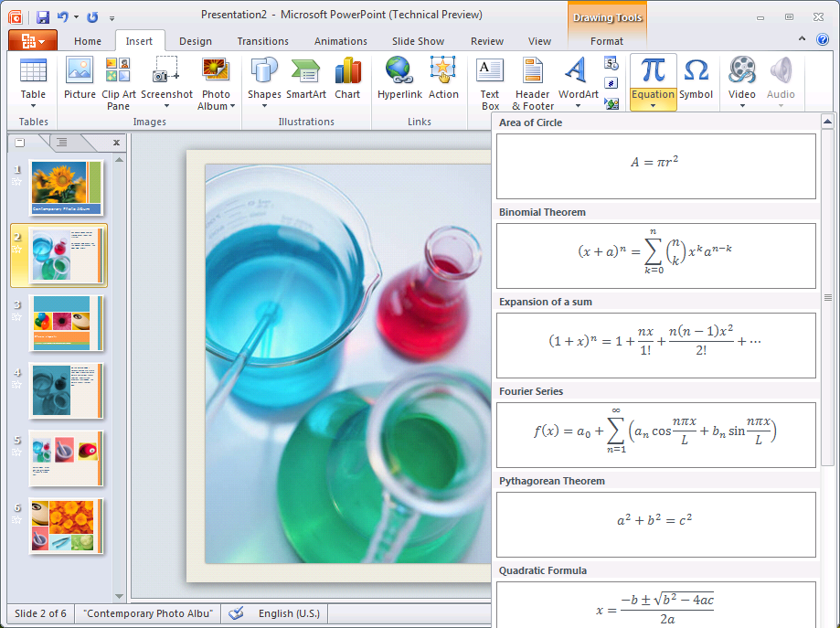Open the Review tab

click(487, 41)
